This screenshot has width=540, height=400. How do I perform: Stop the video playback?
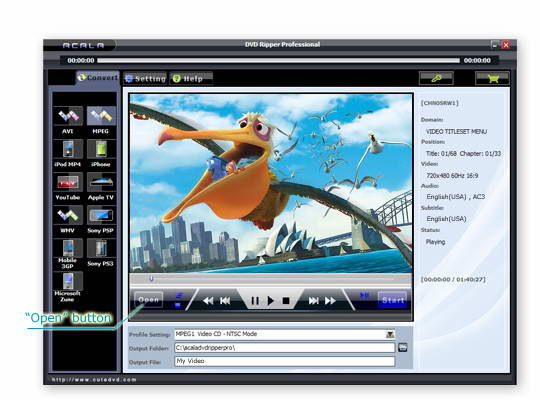click(286, 301)
